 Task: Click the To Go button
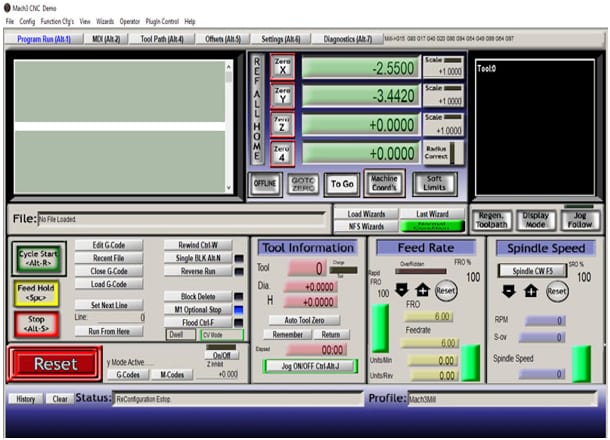click(342, 184)
